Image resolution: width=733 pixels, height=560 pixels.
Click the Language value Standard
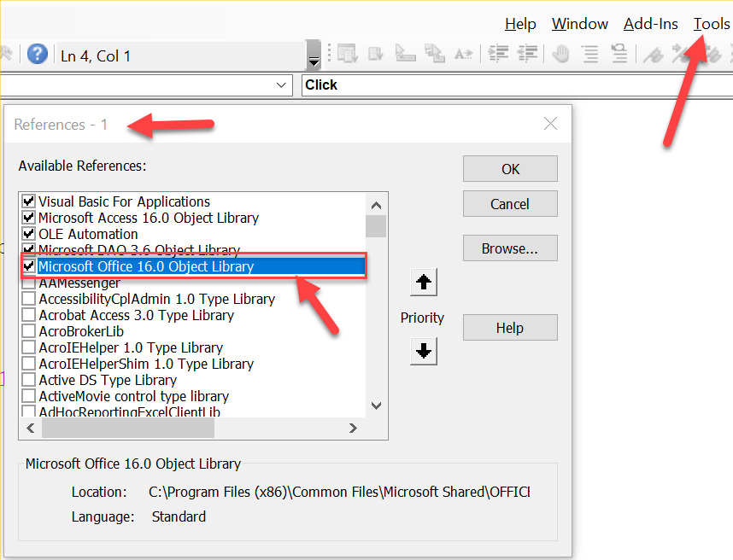coord(179,516)
